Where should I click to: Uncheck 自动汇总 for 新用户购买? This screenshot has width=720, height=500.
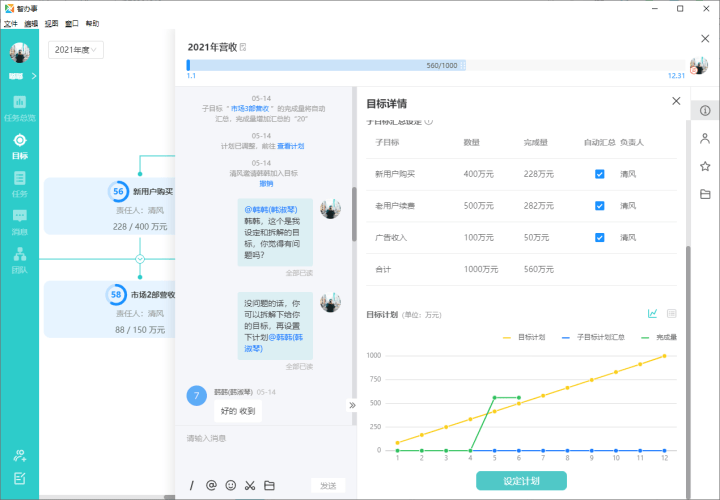pos(599,174)
